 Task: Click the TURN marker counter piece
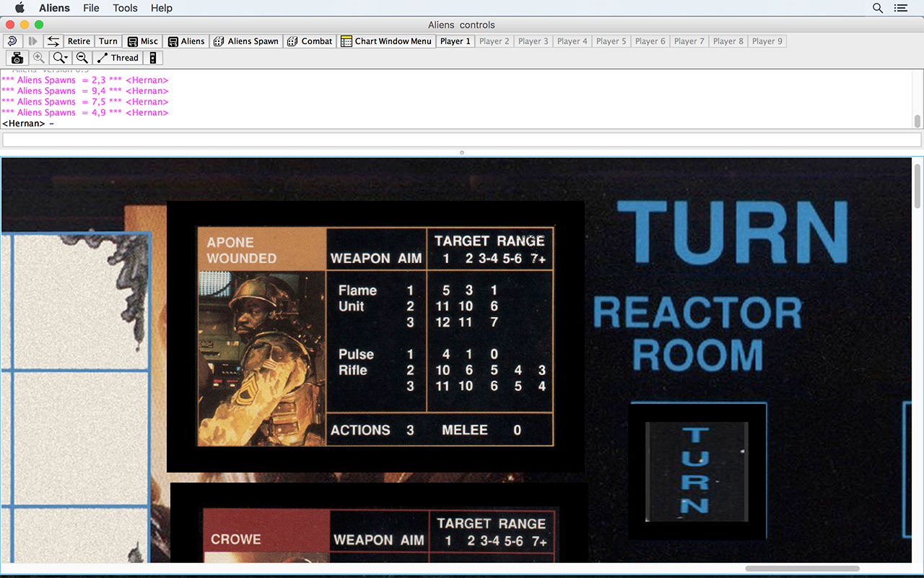tap(697, 472)
